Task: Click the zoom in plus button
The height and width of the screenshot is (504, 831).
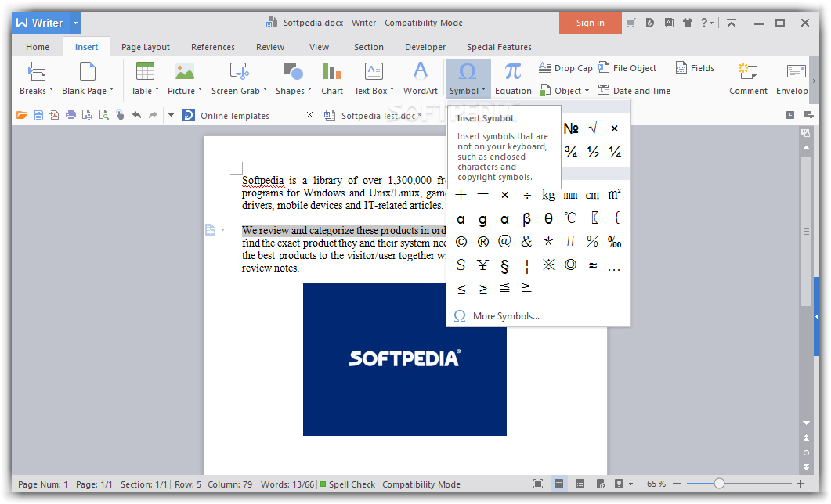Action: click(x=800, y=484)
